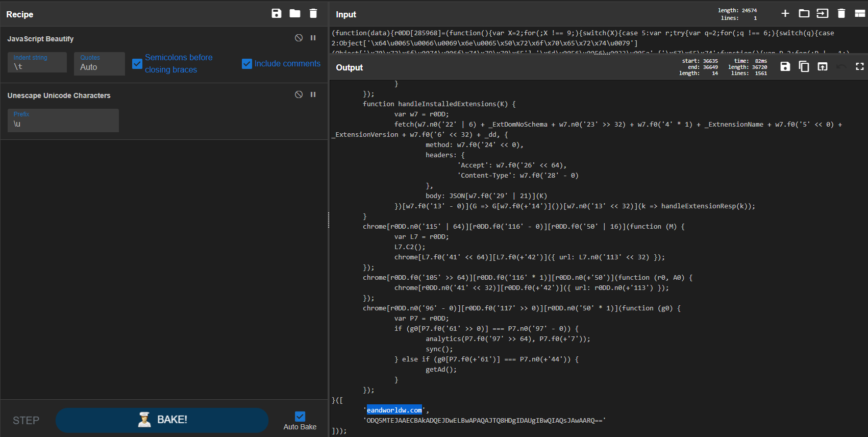Screen dimensions: 868x437
Task: Toggle the Include comments checkbox
Action: pos(247,64)
